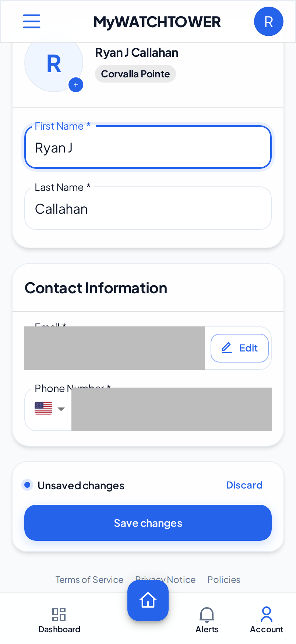Viewport: 296px width, 644px height.
Task: Click the Corvalla Pointe community chip
Action: pyautogui.click(x=135, y=74)
